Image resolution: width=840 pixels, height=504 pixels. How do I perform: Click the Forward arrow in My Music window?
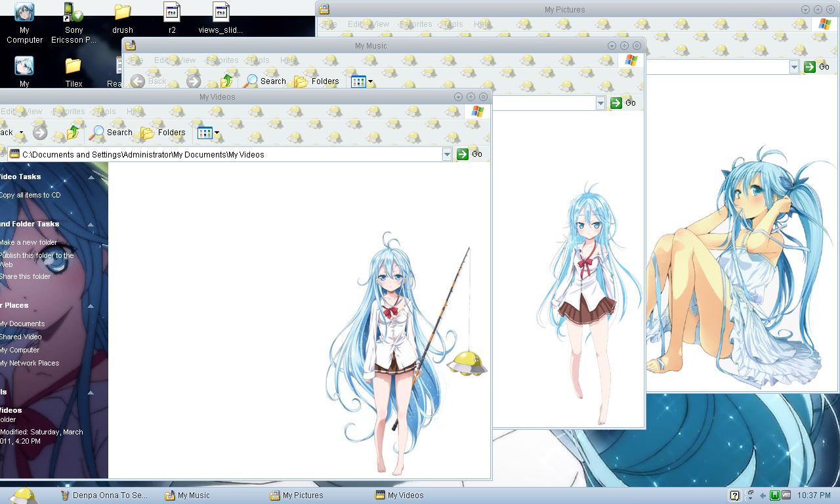pos(193,81)
